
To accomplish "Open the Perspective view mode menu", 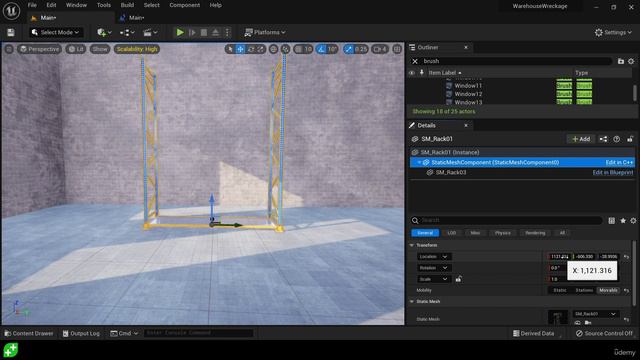I will point(40,49).
